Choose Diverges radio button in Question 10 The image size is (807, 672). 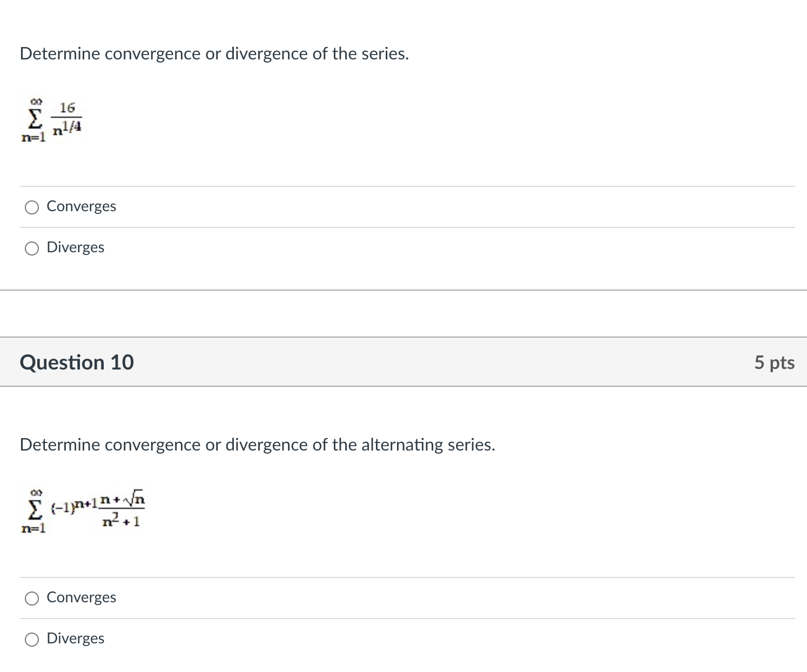coord(32,640)
